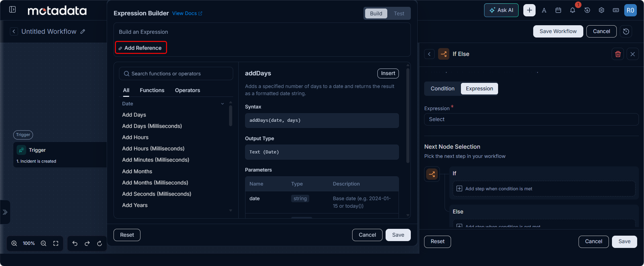Click the function list scrollbar
The image size is (644, 266).
click(231, 116)
